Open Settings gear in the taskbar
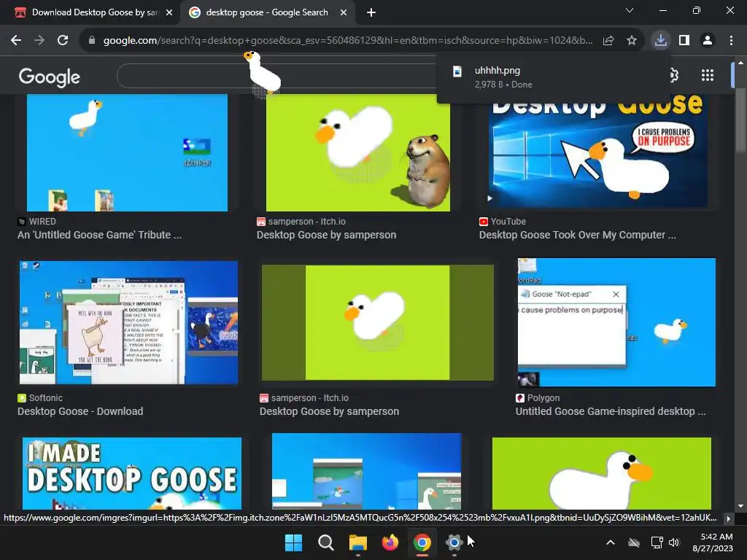The width and height of the screenshot is (747, 560). (x=454, y=542)
